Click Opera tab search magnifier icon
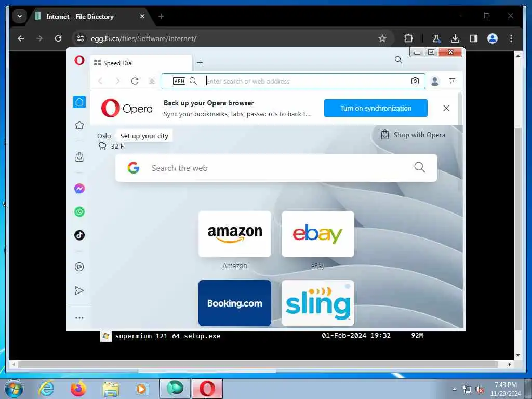 point(398,60)
